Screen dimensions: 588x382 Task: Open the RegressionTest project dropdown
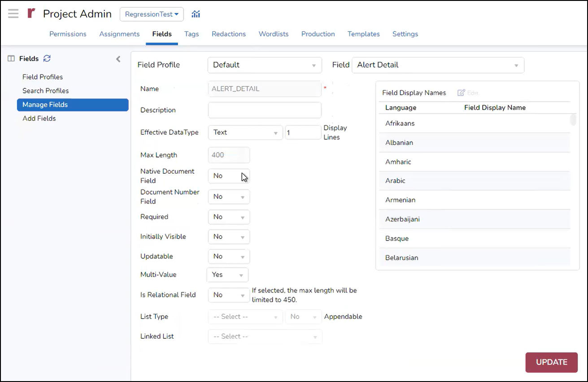152,14
